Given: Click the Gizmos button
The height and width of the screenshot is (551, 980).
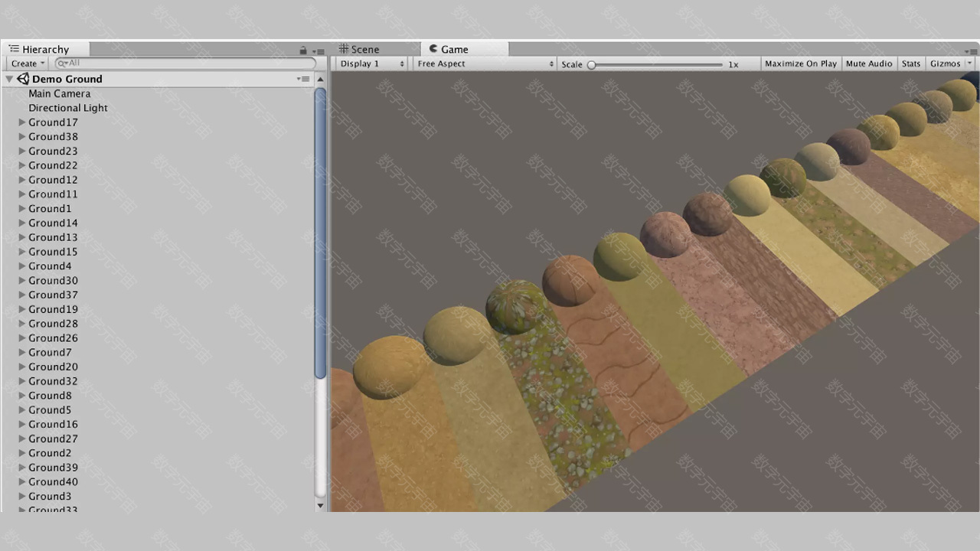Looking at the screenshot, I should 945,64.
